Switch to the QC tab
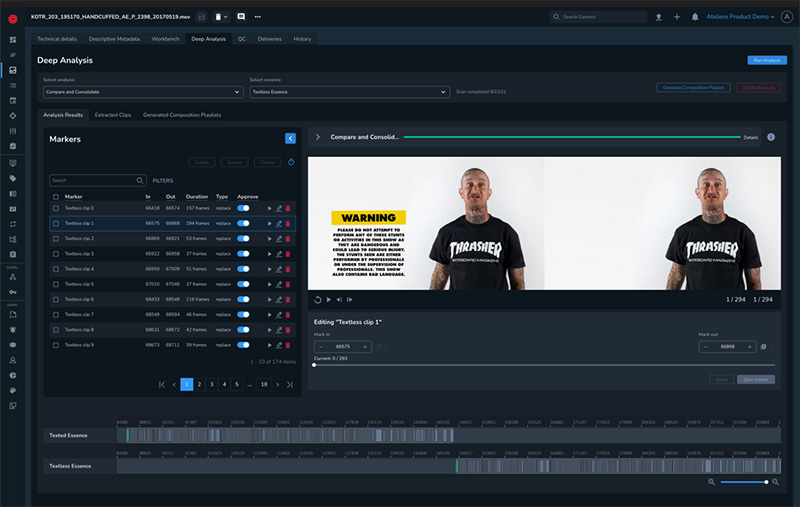800x507 pixels. [242, 39]
